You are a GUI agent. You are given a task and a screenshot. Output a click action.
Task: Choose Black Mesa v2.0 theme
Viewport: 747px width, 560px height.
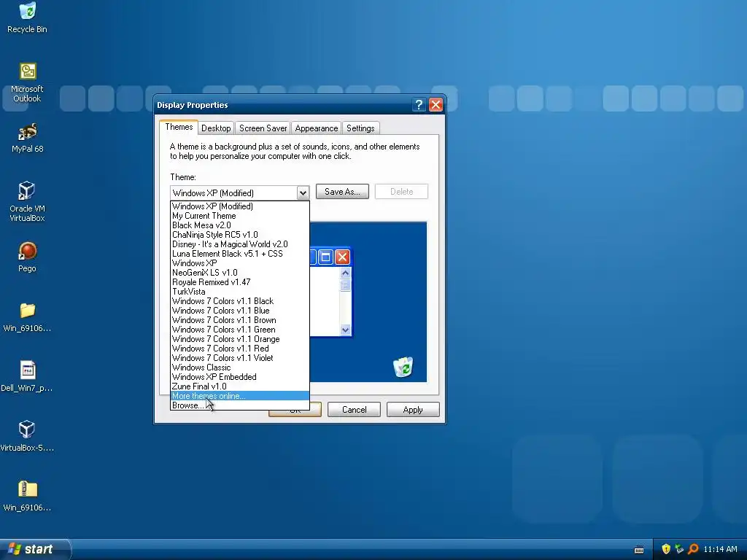[239, 225]
